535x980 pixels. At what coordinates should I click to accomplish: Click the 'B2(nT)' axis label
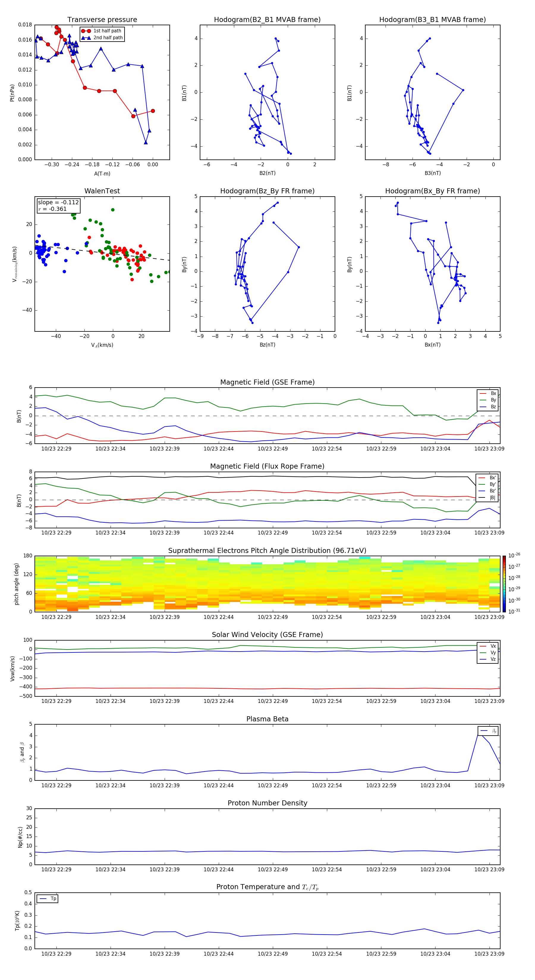[x=267, y=173]
